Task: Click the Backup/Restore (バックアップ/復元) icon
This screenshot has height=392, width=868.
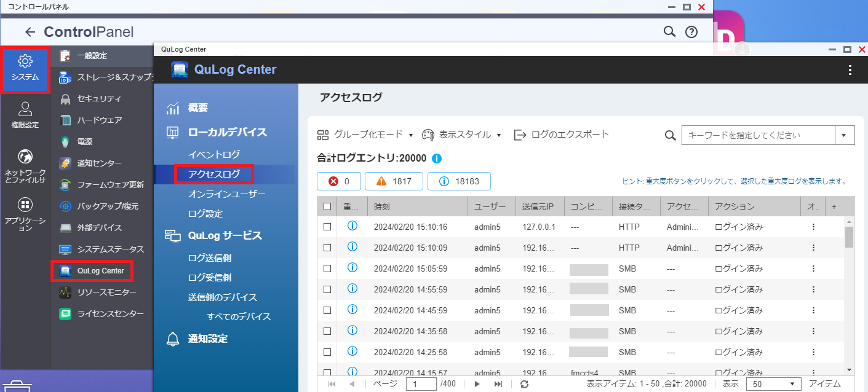Action: (66, 206)
